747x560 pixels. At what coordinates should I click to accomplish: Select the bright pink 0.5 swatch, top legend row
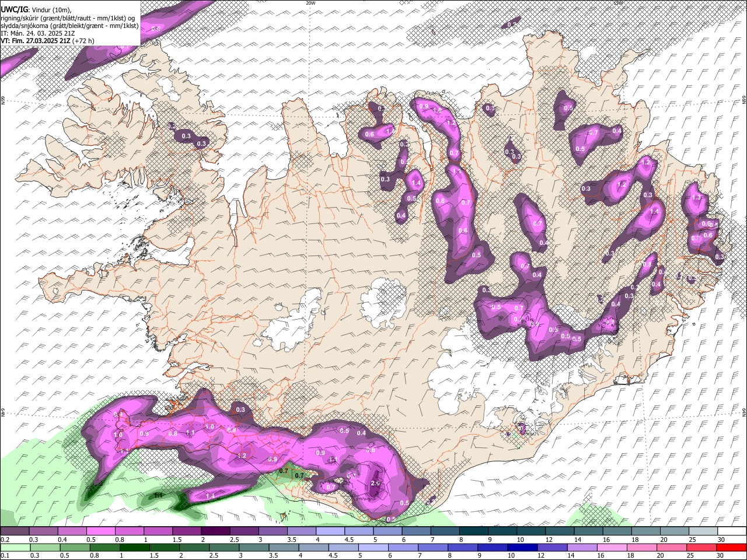click(x=100, y=531)
